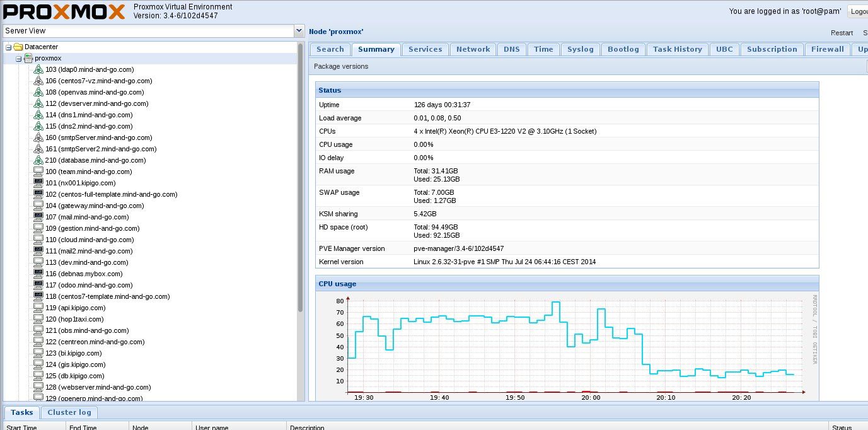Switch to the Cluster log tab
868x430 pixels.
click(70, 412)
